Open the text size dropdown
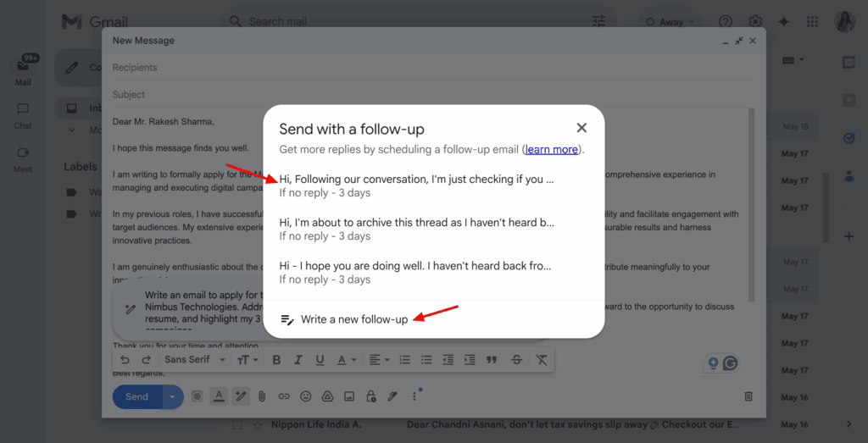 [x=248, y=360]
